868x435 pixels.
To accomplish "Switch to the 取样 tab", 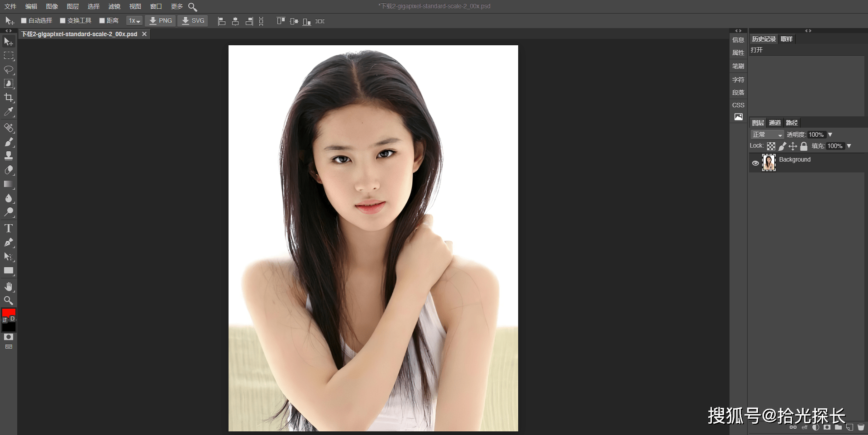I will [787, 39].
